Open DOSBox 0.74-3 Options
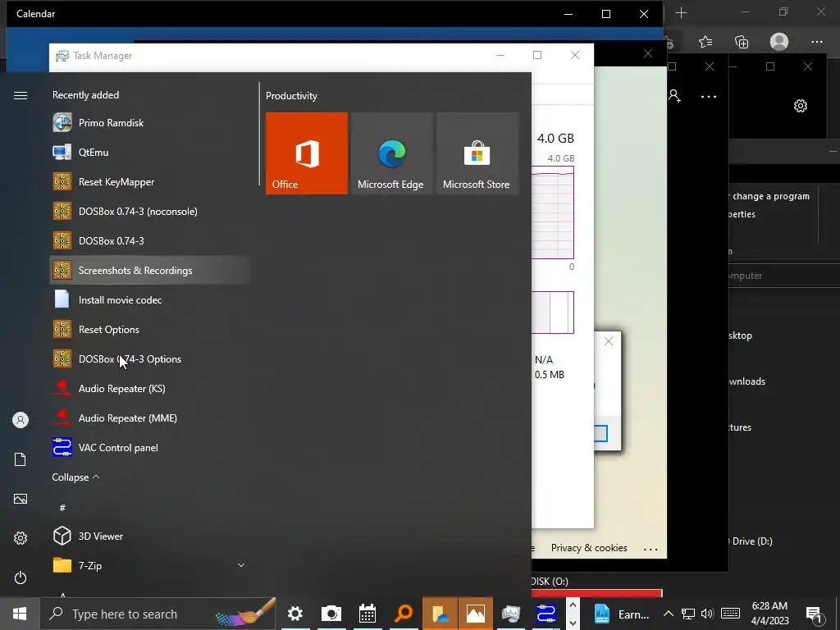 (x=150, y=359)
